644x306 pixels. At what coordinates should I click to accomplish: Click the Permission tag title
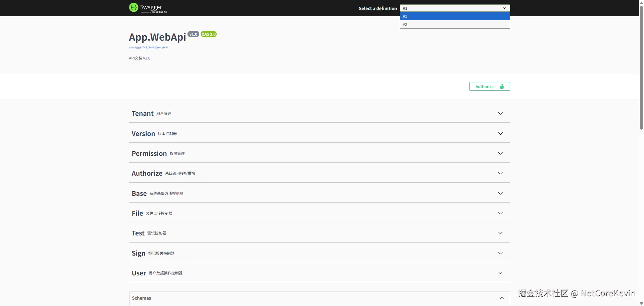149,154
